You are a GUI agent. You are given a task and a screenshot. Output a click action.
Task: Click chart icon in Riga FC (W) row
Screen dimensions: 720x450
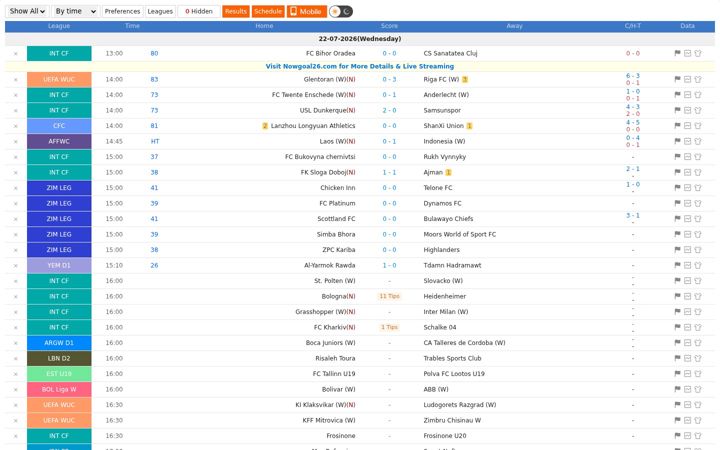point(687,79)
